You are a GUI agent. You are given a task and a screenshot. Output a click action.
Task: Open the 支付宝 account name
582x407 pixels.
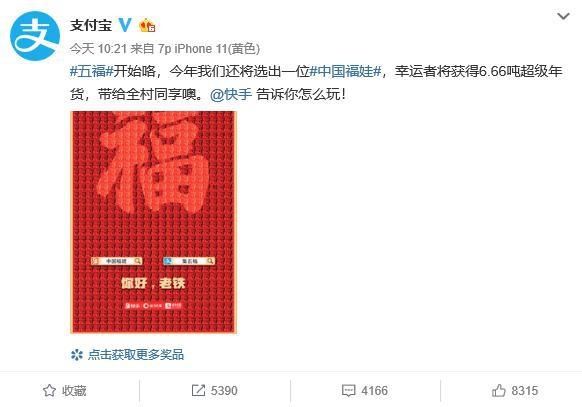tap(91, 25)
